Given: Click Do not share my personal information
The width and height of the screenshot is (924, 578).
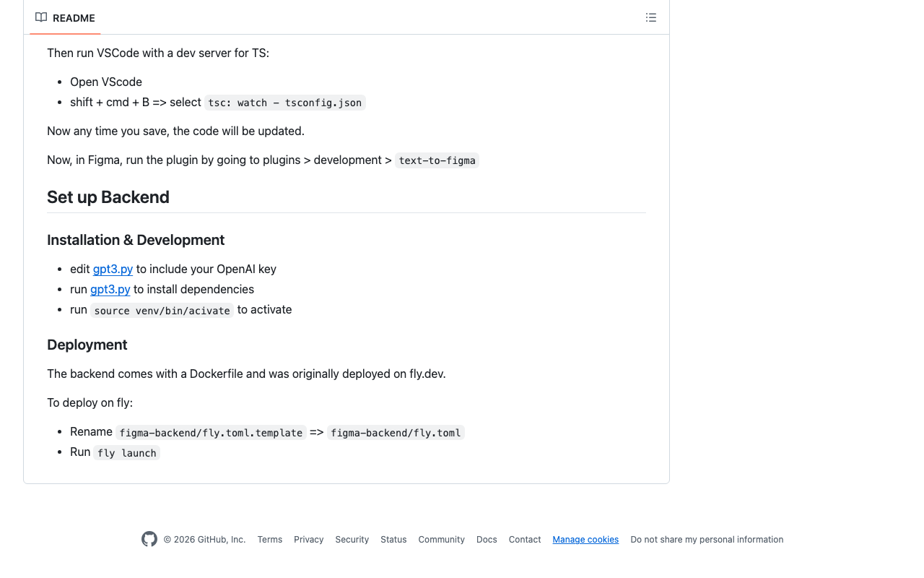Looking at the screenshot, I should tap(707, 540).
